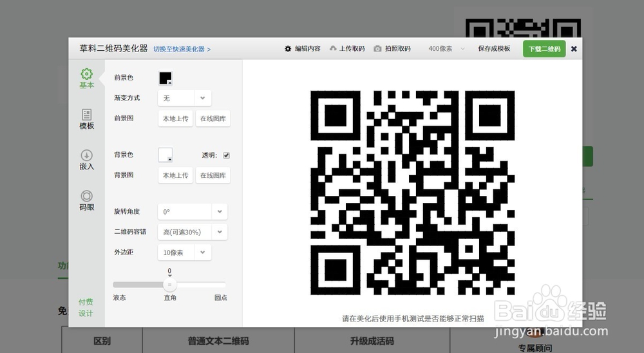The image size is (644, 353).
Task: Click 区别 cell in background table
Action: click(x=102, y=341)
